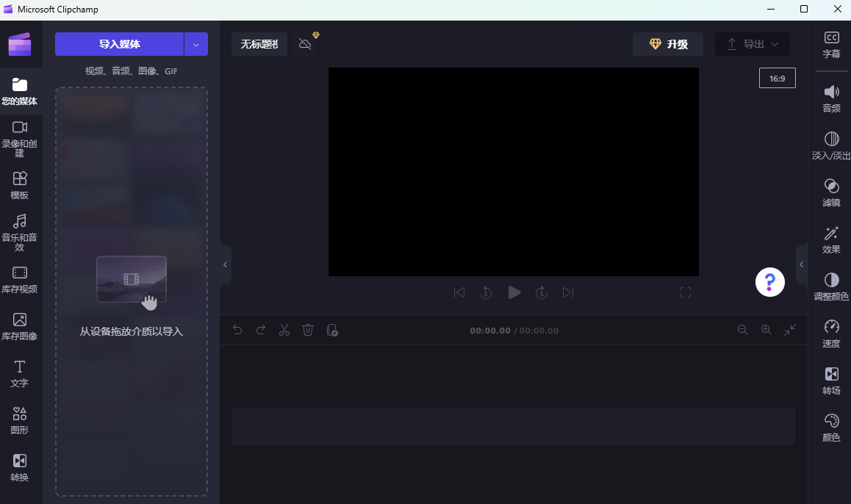851x504 pixels.
Task: Open the 库存视频 stock video panel
Action: [x=20, y=279]
